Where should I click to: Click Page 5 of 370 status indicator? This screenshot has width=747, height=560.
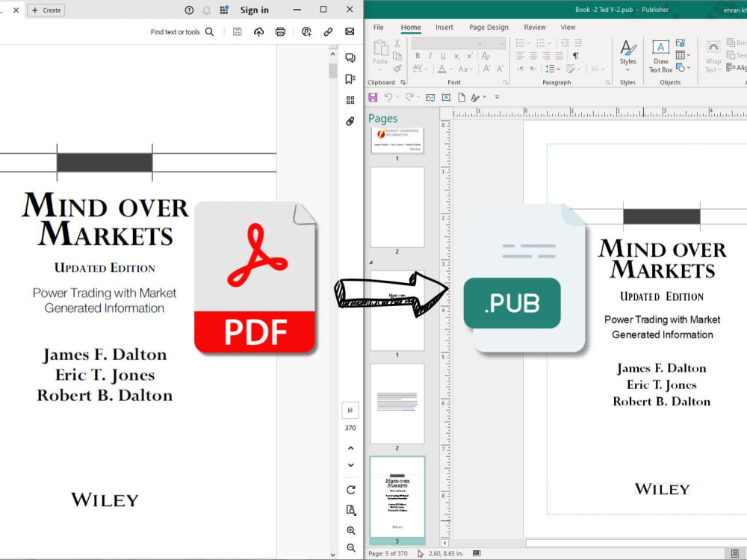(388, 553)
